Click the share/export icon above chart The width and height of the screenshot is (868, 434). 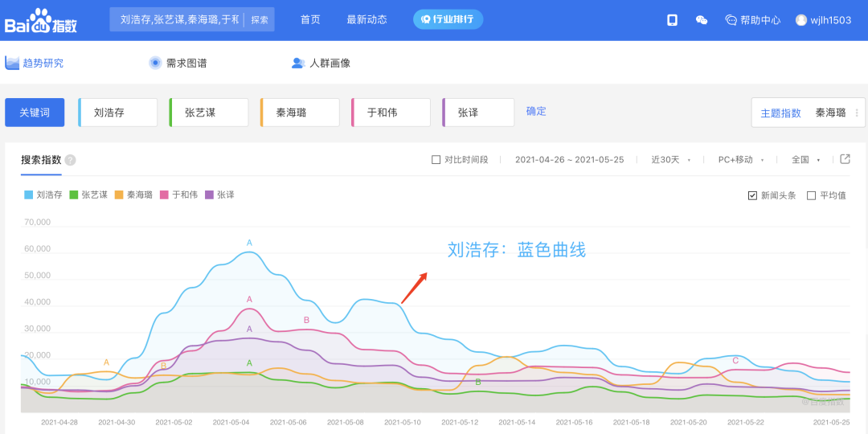pyautogui.click(x=845, y=159)
